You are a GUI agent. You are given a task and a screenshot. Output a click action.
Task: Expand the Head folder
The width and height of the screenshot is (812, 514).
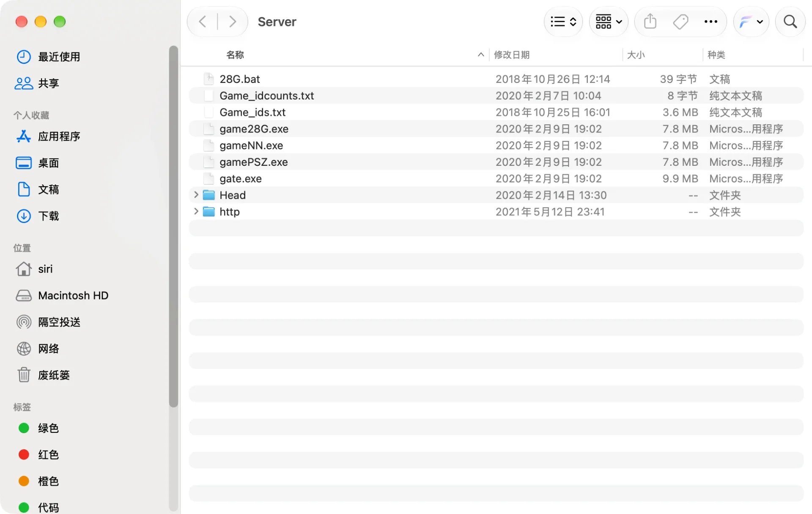[x=196, y=195]
